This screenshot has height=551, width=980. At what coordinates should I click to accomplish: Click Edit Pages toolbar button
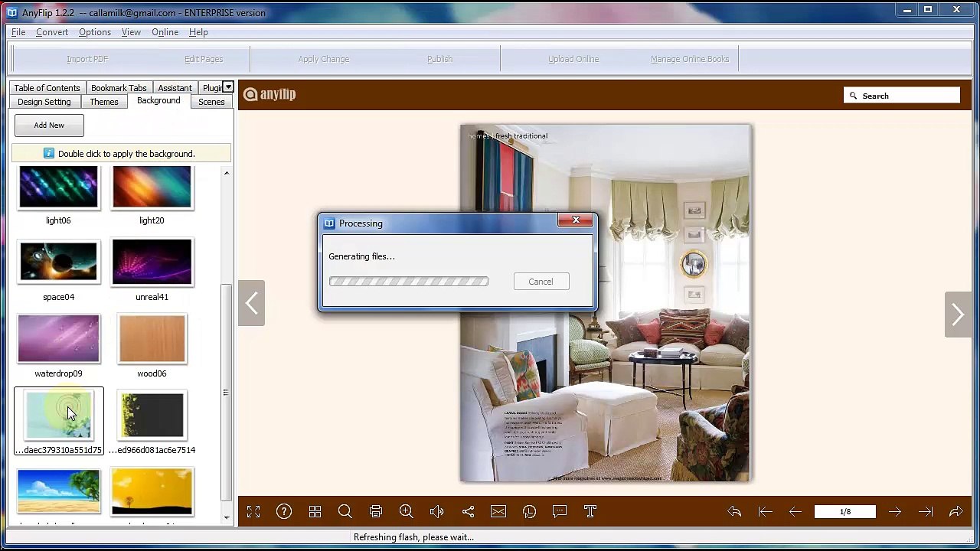click(x=204, y=59)
